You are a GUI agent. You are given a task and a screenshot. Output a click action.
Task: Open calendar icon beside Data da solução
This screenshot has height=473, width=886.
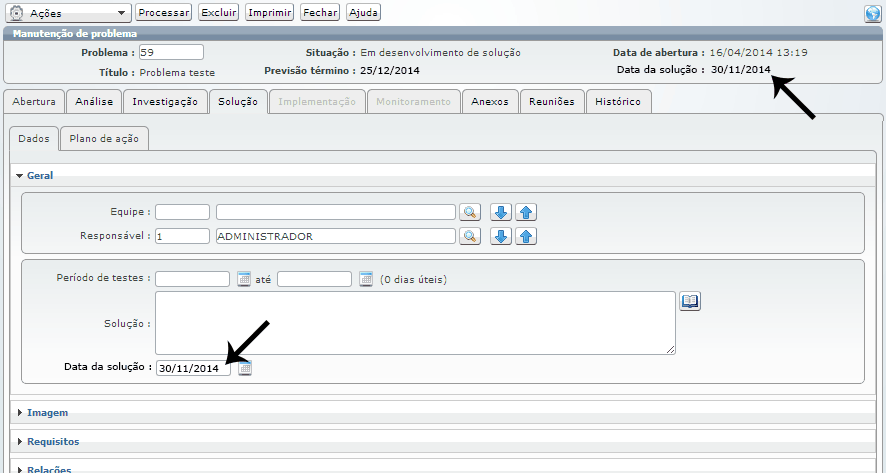[x=246, y=368]
